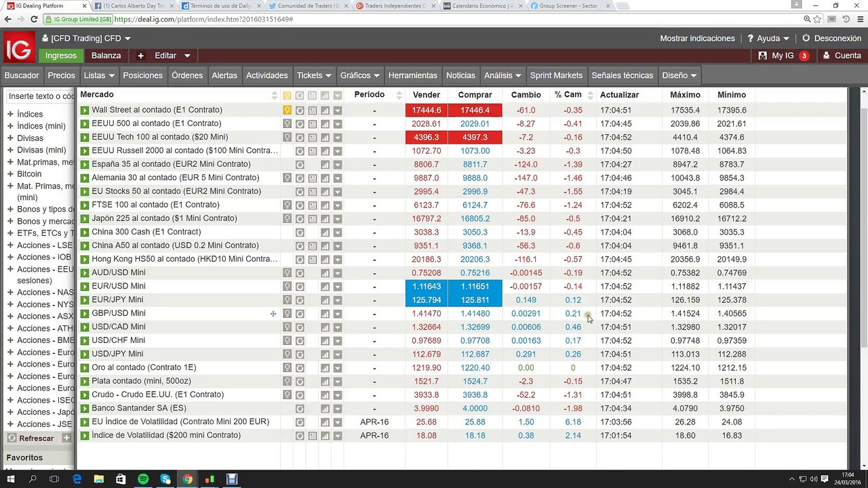
Task: Open the Ayuda help dropdown
Action: pyautogui.click(x=768, y=39)
